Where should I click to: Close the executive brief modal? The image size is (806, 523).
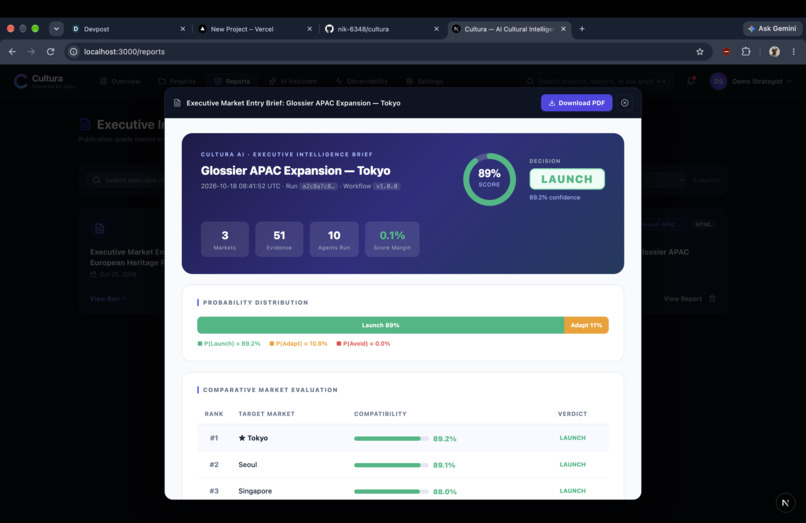tap(625, 103)
